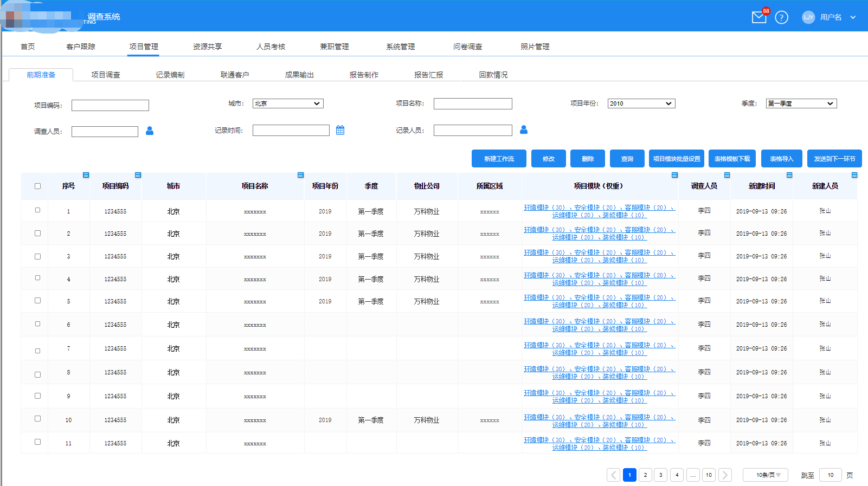The image size is (868, 486).
Task: Open the 人员考核 menu
Action: click(x=271, y=47)
